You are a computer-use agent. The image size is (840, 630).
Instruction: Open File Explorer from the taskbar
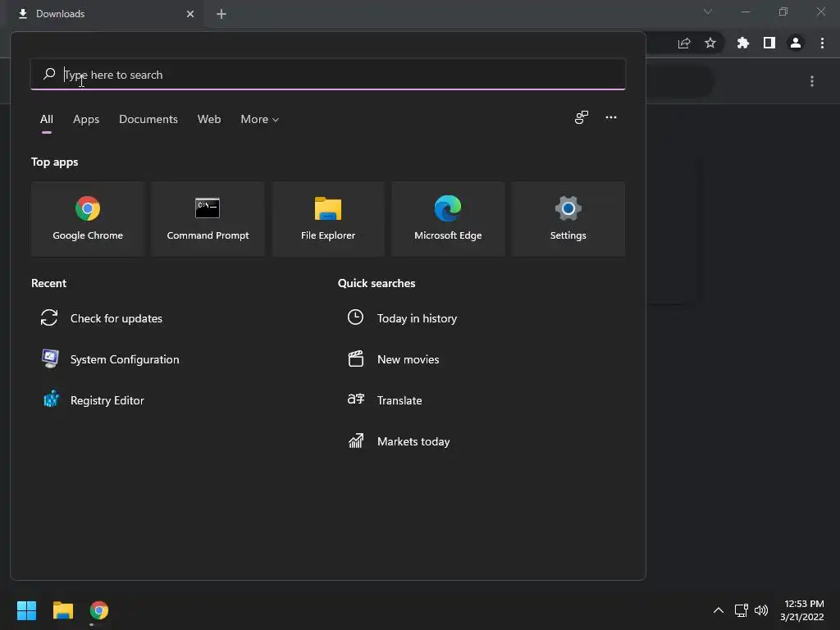pos(62,610)
